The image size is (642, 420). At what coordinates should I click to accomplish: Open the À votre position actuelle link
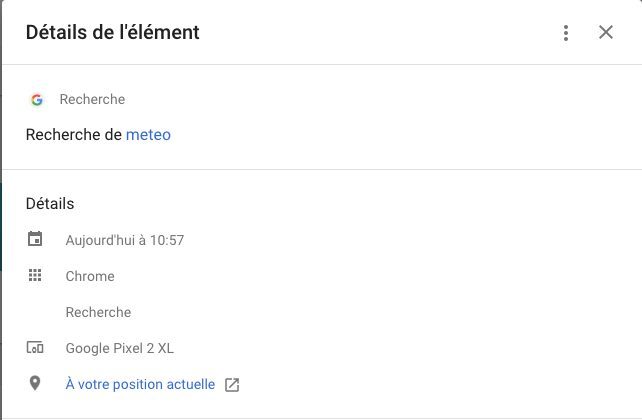point(140,384)
